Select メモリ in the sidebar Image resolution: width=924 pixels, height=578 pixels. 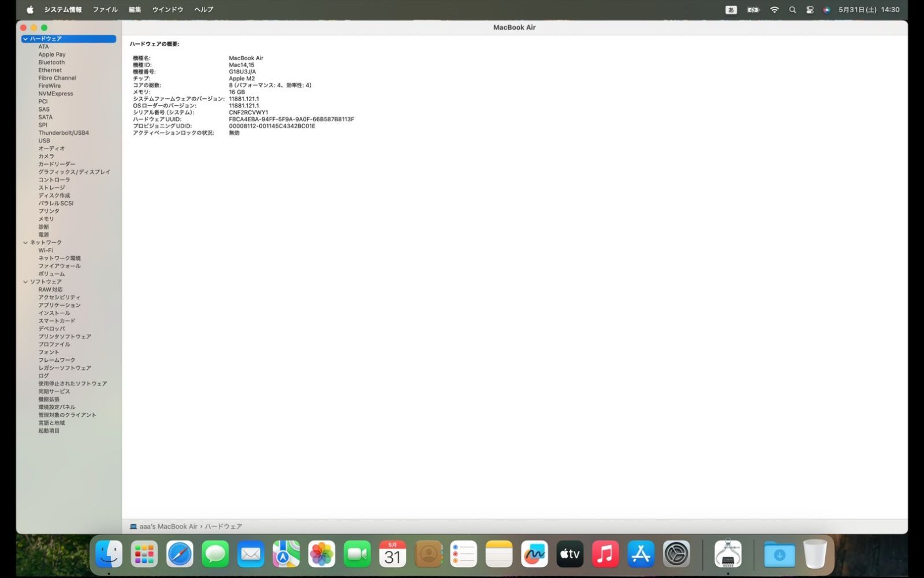pos(46,219)
